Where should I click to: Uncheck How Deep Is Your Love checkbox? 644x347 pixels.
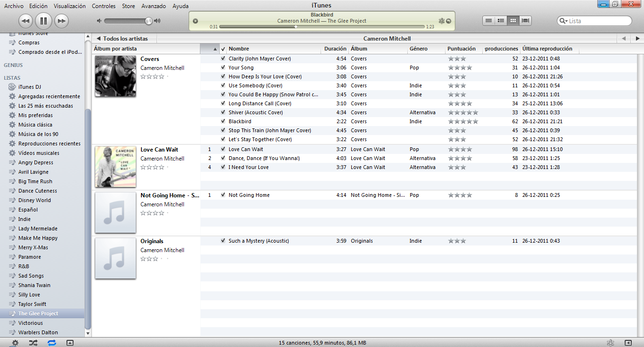tap(223, 76)
